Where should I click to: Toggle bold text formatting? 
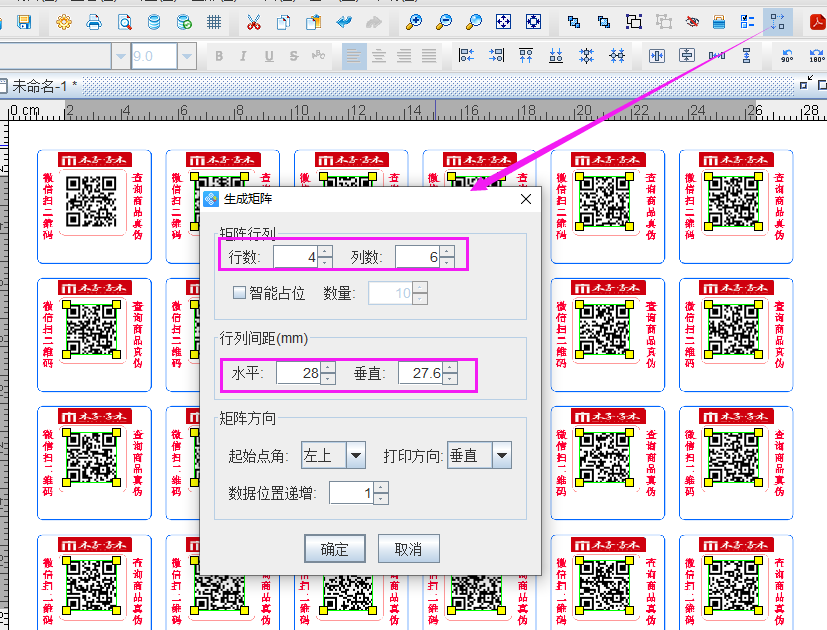pyautogui.click(x=219, y=55)
